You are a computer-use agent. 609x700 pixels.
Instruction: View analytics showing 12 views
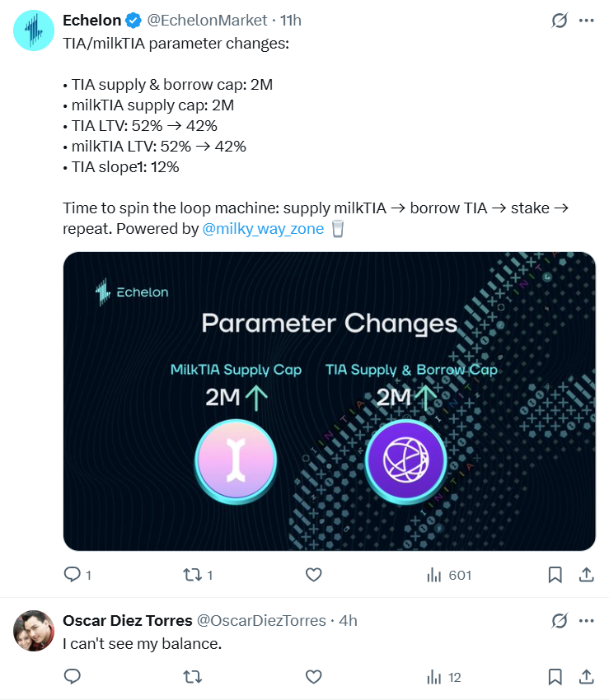[443, 677]
